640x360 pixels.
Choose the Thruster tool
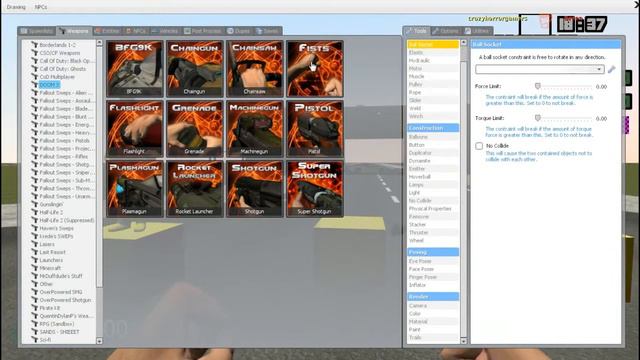coord(433,232)
